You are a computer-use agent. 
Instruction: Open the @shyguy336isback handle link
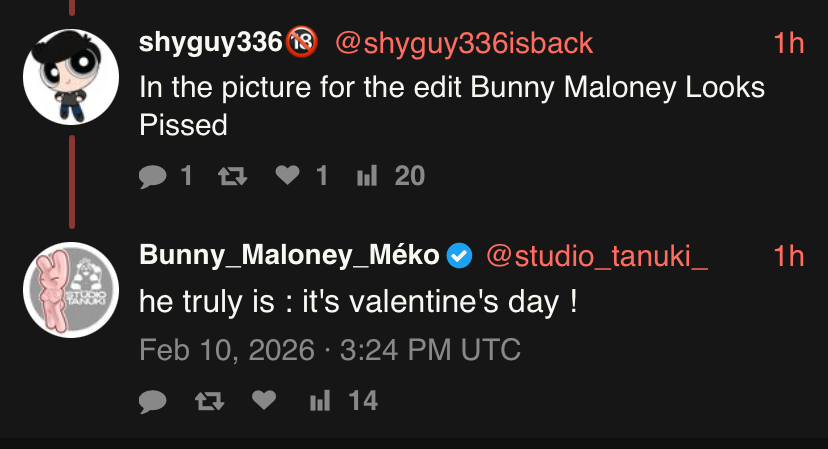click(463, 43)
